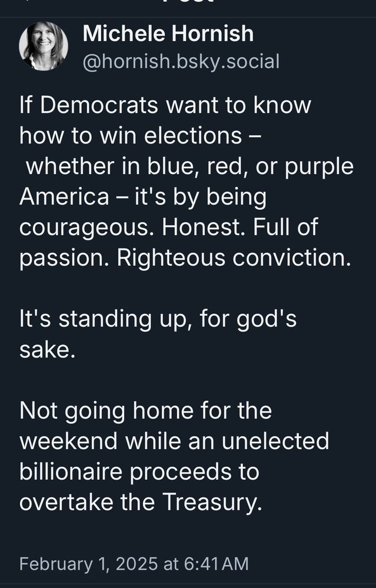The height and width of the screenshot is (588, 376).
Task: Click the line 'billionaire proceeds to'
Action: pos(139,472)
